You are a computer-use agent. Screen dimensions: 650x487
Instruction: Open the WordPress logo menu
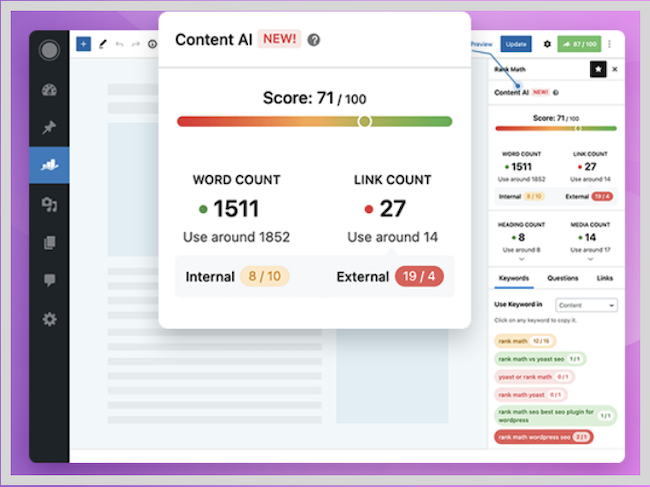click(49, 51)
